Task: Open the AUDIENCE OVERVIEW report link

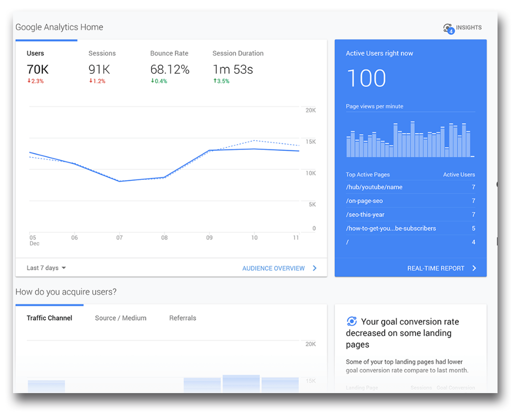Action: (x=274, y=269)
